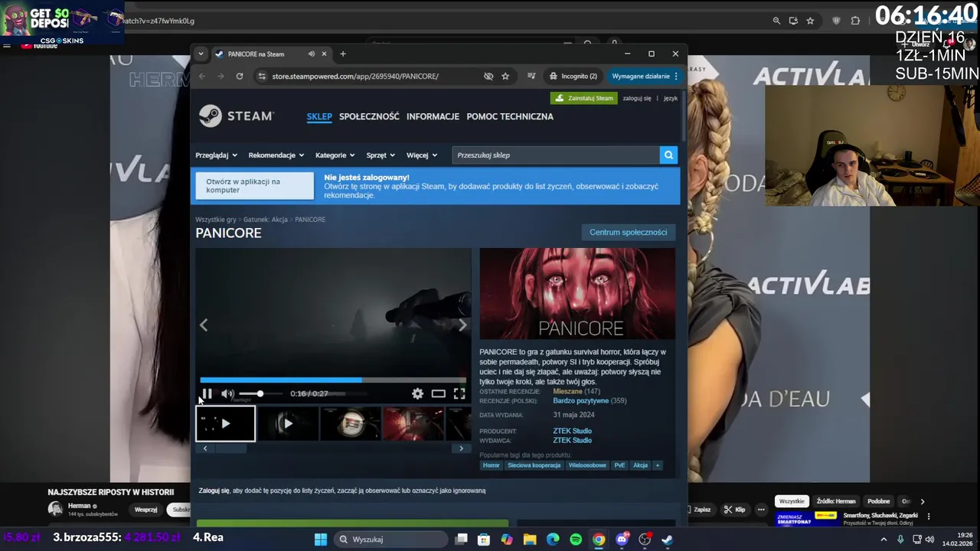
Task: Expand the Przeglądaj dropdown menu
Action: [x=216, y=155]
